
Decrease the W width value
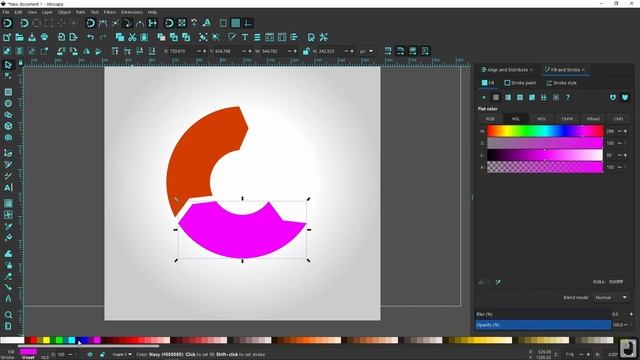tap(289, 51)
